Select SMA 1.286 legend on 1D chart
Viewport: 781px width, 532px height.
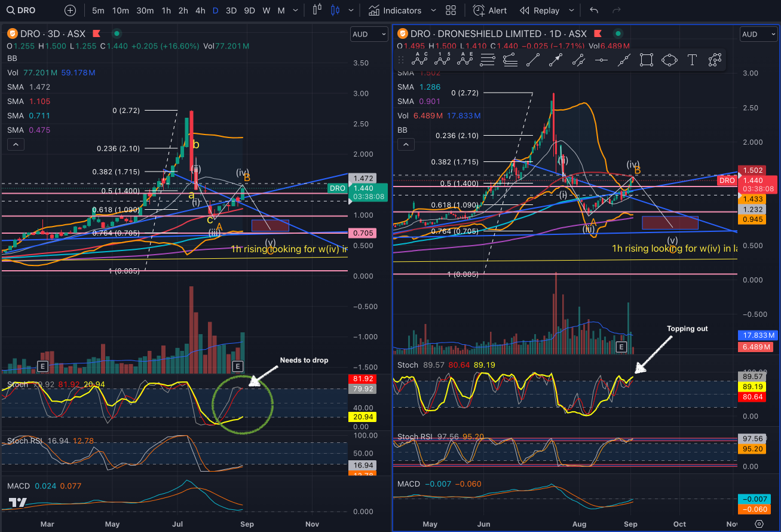pyautogui.click(x=420, y=87)
